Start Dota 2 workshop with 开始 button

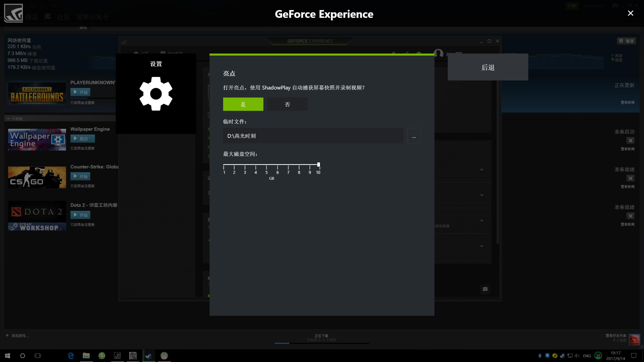(x=80, y=215)
